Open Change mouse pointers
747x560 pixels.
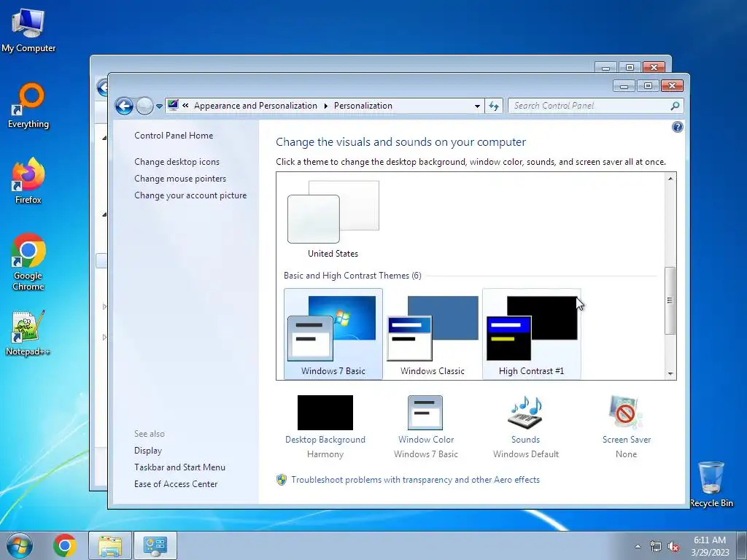tap(180, 179)
